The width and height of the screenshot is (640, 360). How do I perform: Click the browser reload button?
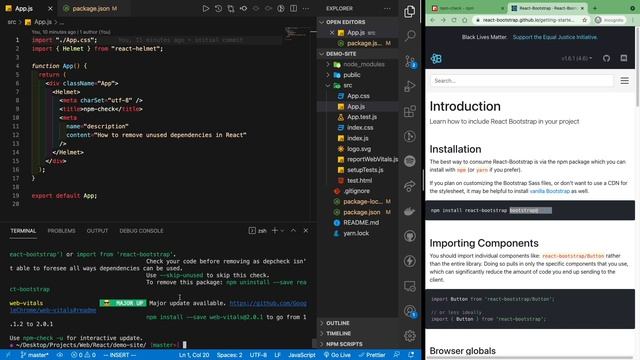point(454,20)
